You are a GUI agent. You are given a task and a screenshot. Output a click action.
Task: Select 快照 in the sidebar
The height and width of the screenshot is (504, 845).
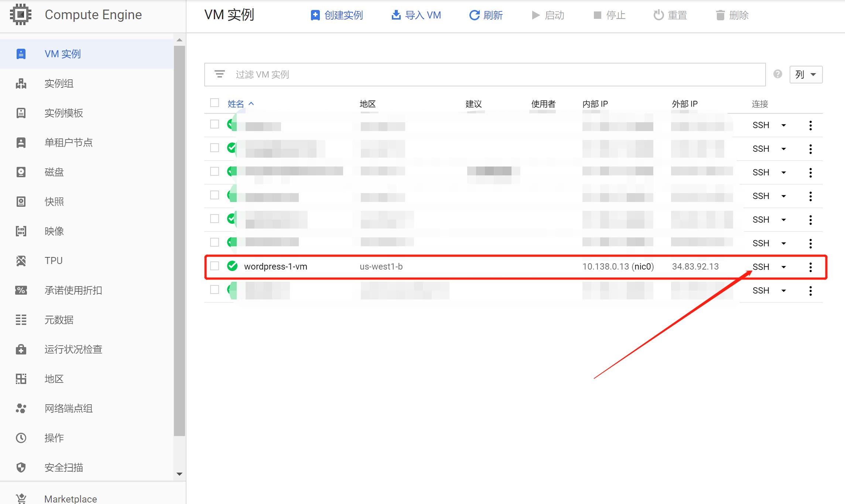tap(54, 202)
